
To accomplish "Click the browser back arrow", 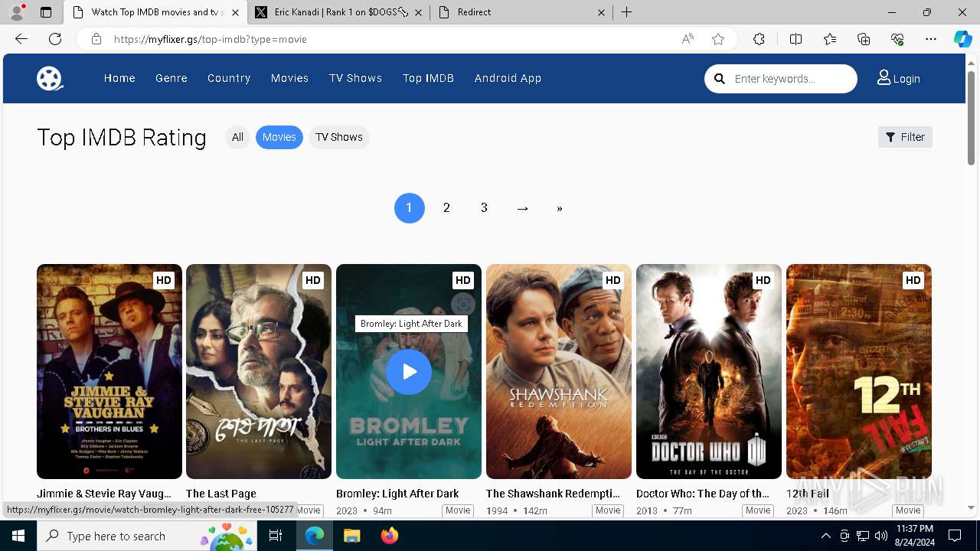I will pos(21,39).
